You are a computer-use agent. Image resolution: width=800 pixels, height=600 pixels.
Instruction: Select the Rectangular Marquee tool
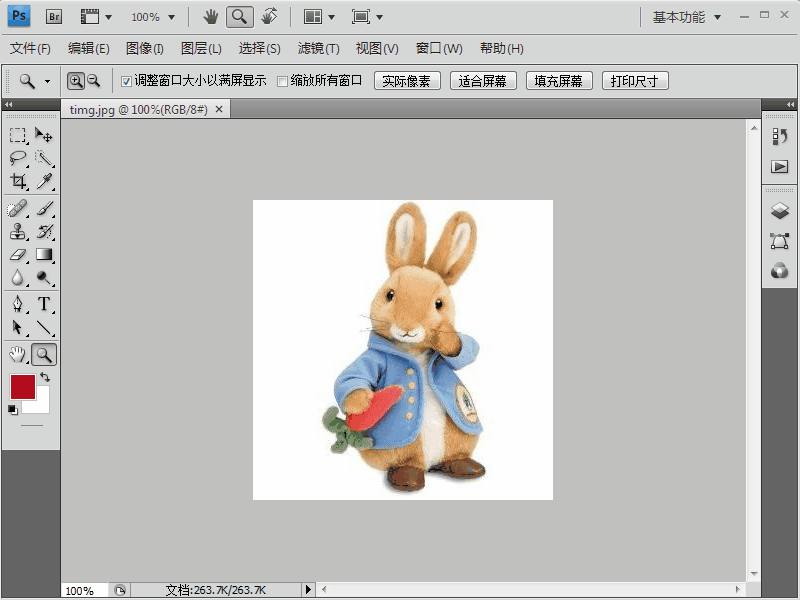[x=17, y=135]
